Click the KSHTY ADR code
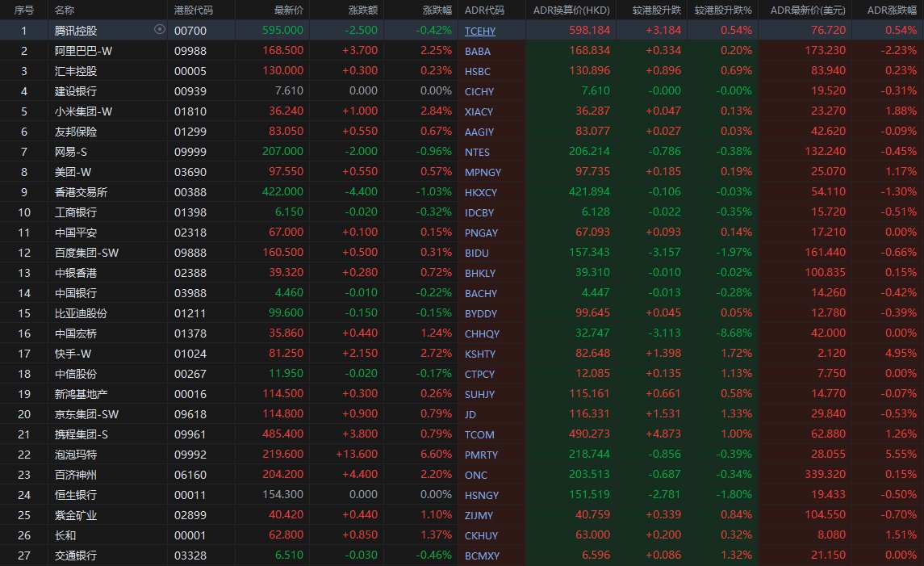The width and height of the screenshot is (924, 566). coord(479,354)
